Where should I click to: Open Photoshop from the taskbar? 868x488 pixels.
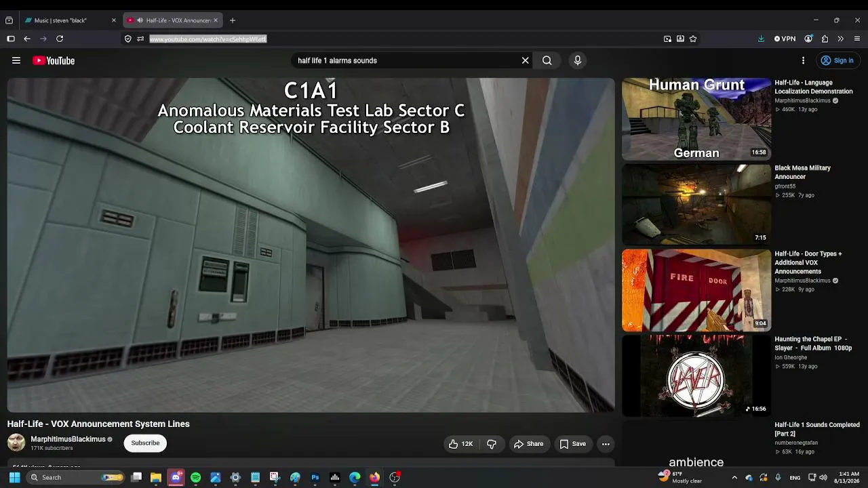click(315, 477)
